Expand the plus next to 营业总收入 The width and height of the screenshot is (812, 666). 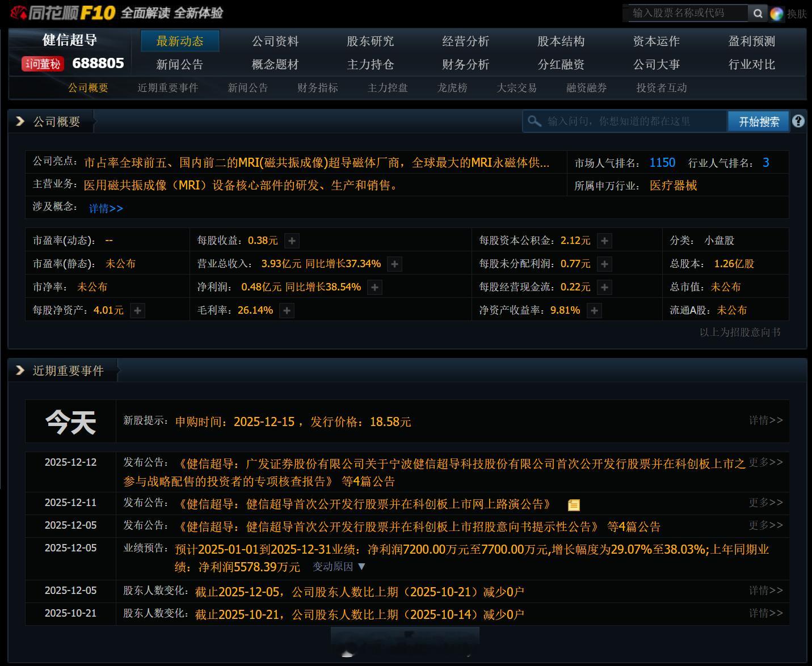[394, 264]
